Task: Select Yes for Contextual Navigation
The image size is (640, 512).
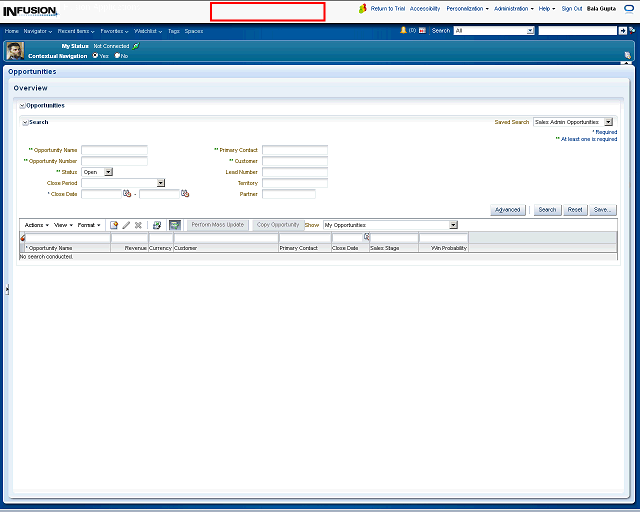Action: click(95, 56)
